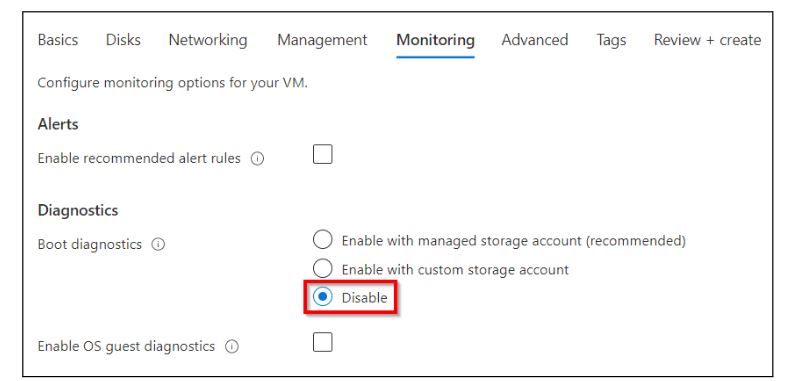Click info icon next to Boot diagnostics

(x=158, y=244)
